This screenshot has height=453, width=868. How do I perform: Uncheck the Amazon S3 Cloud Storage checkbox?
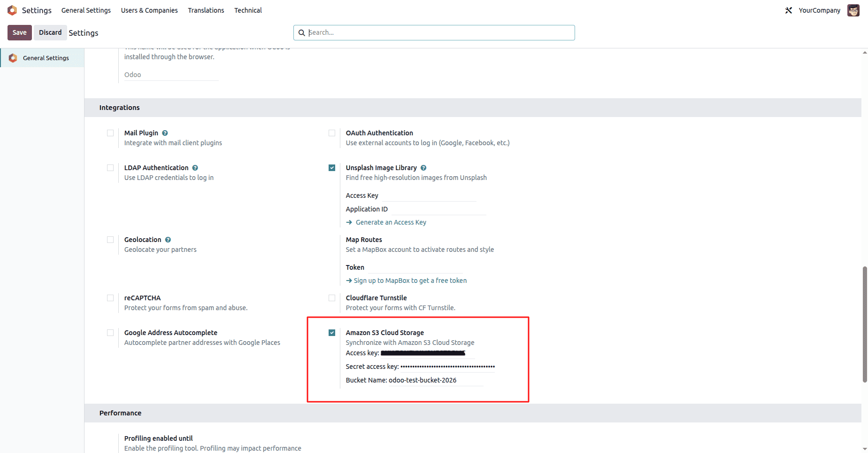pyautogui.click(x=332, y=333)
